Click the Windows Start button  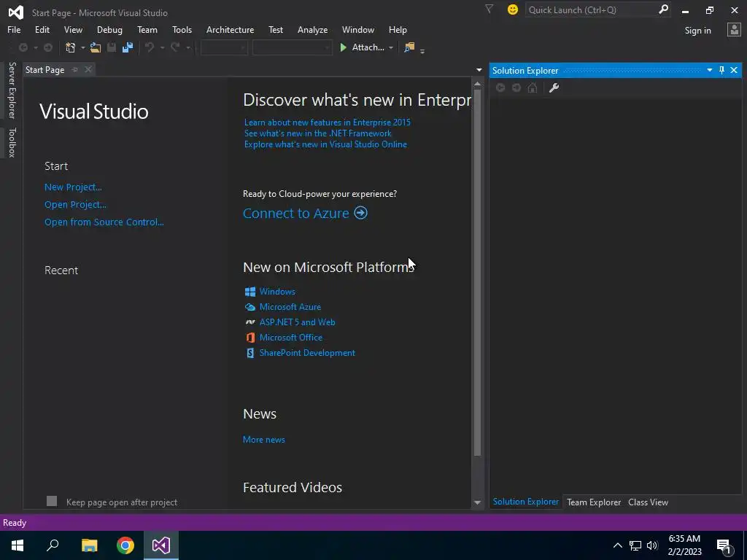(18, 545)
